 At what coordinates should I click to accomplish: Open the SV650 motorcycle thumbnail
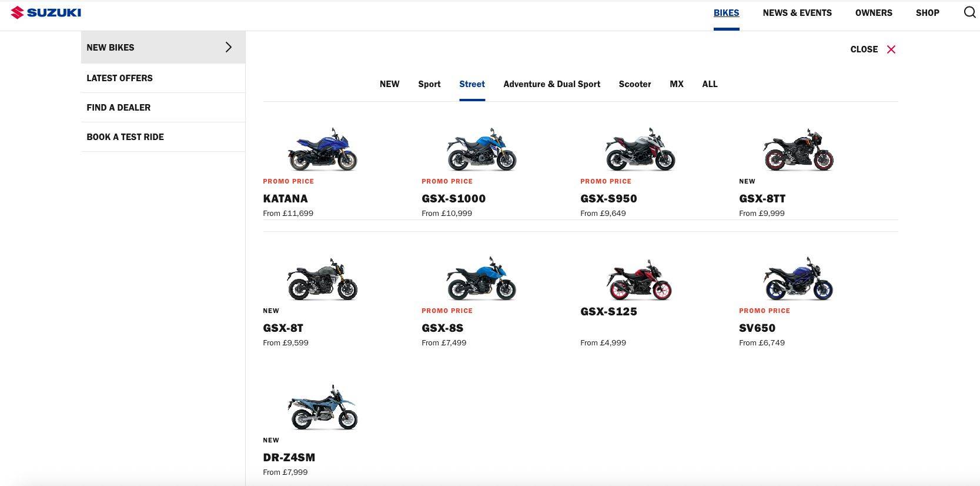[798, 279]
